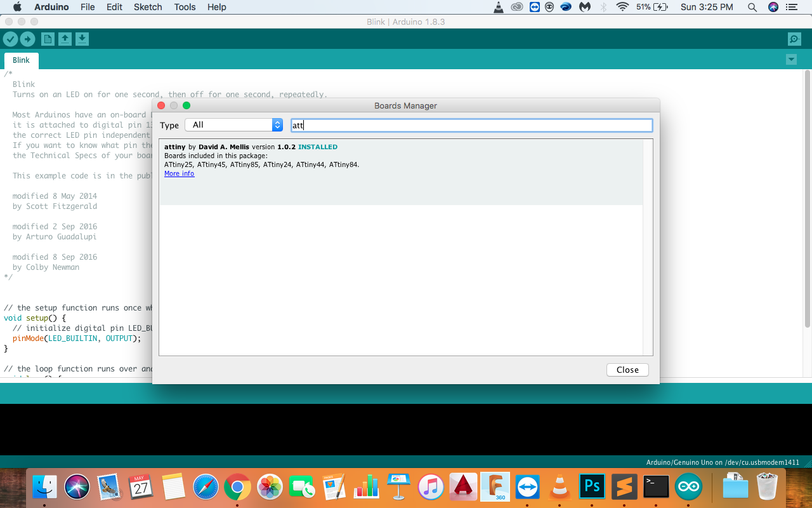Open a sketch using the Open icon

pos(65,39)
